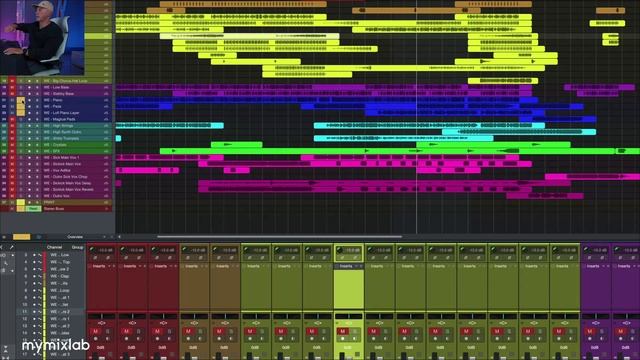
Task: Enable monitoring on highlighted mixer channel
Action: [354, 339]
